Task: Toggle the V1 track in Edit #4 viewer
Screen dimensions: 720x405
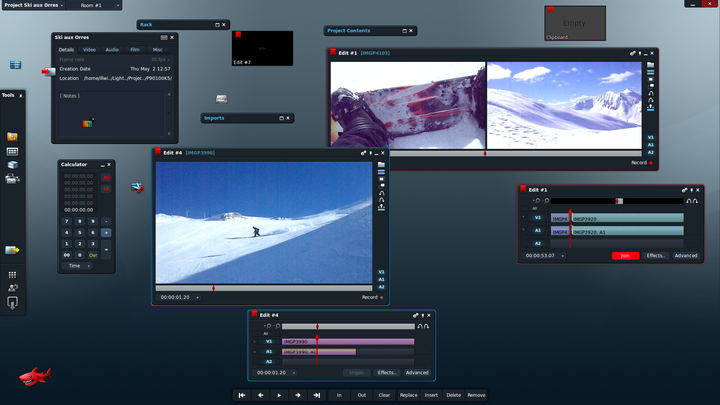Action: click(x=381, y=272)
